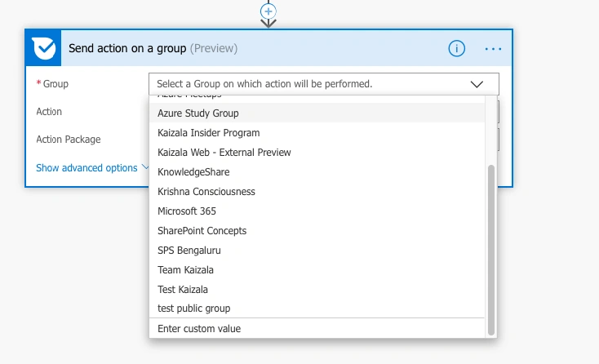This screenshot has width=599, height=364.
Task: Click the Action Package field label
Action: [x=69, y=140]
